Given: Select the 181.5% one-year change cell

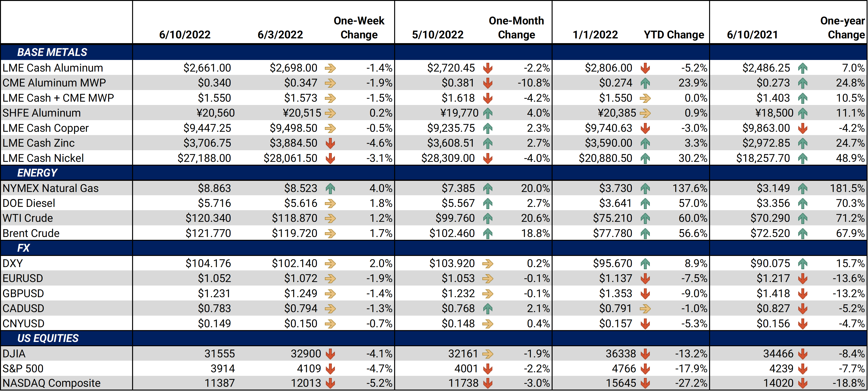Looking at the screenshot, I should 847,188.
